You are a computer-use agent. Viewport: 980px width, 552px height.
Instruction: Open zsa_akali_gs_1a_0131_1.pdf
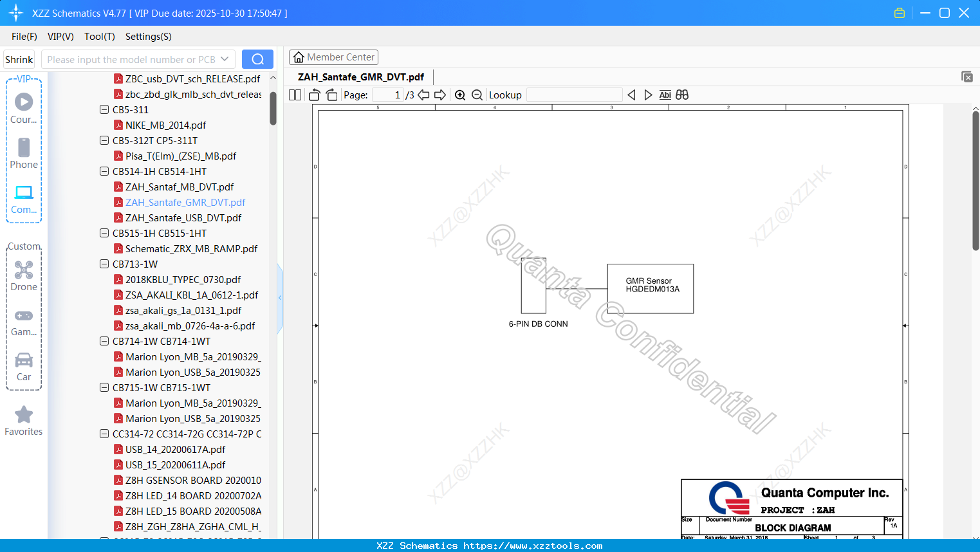coord(183,310)
